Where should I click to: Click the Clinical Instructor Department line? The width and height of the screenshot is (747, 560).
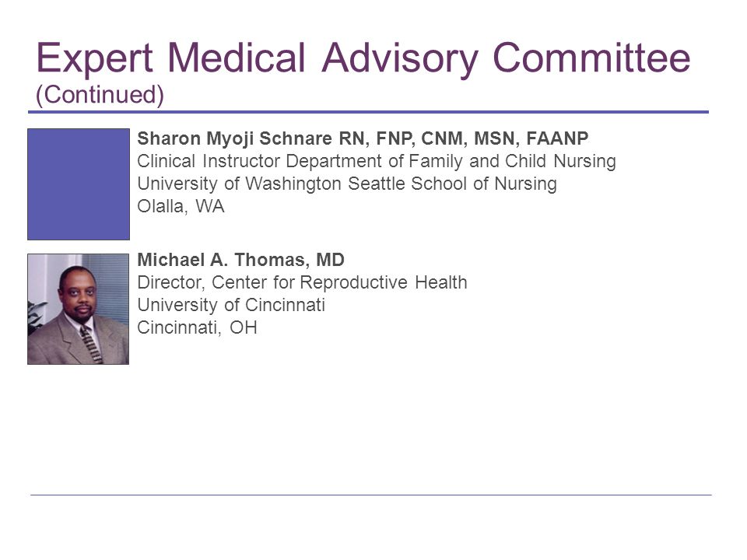[377, 162]
